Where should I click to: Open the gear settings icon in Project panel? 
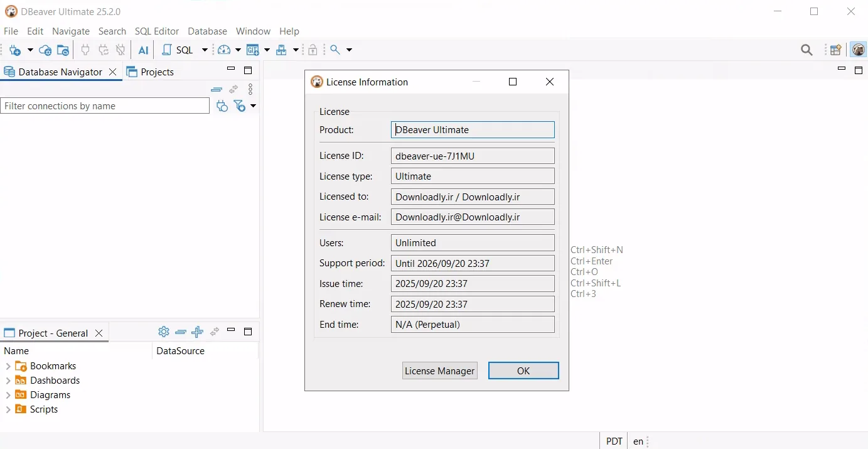(x=164, y=332)
